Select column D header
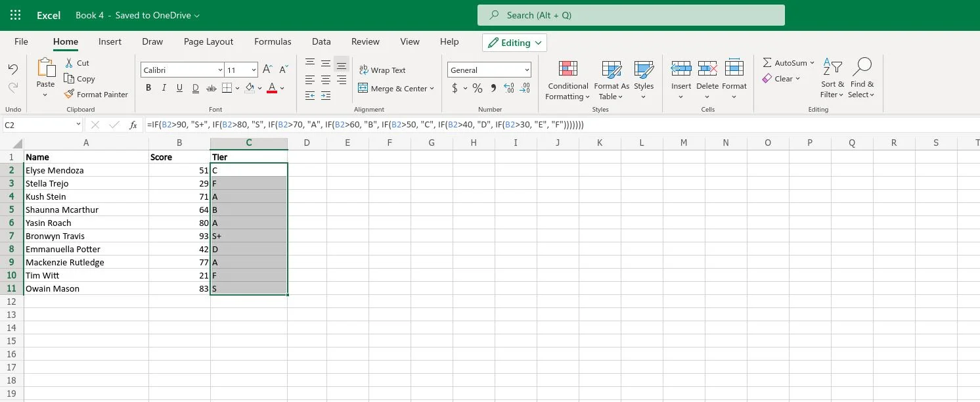Viewport: 980px width, 402px height. tap(307, 143)
